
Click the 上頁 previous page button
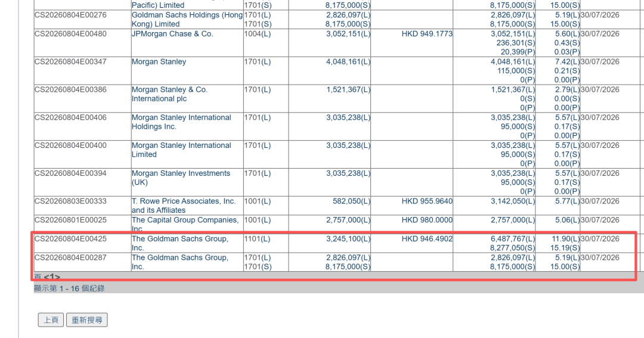(51, 320)
